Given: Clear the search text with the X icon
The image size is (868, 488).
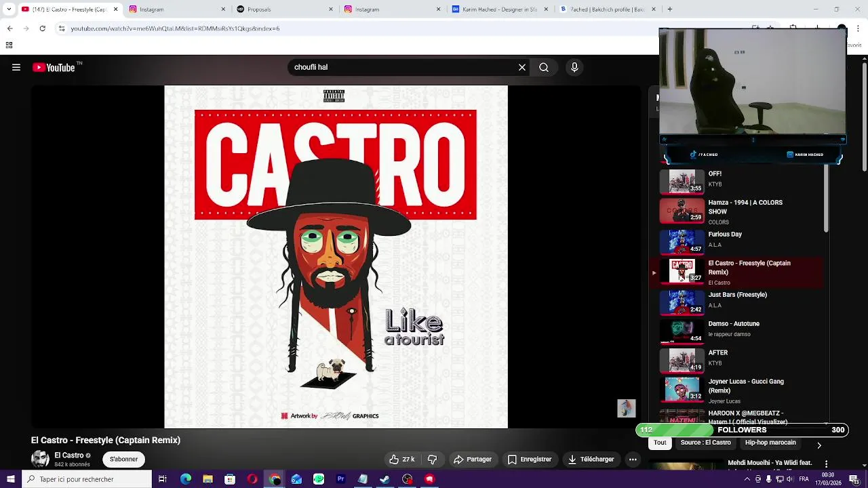Looking at the screenshot, I should (522, 67).
